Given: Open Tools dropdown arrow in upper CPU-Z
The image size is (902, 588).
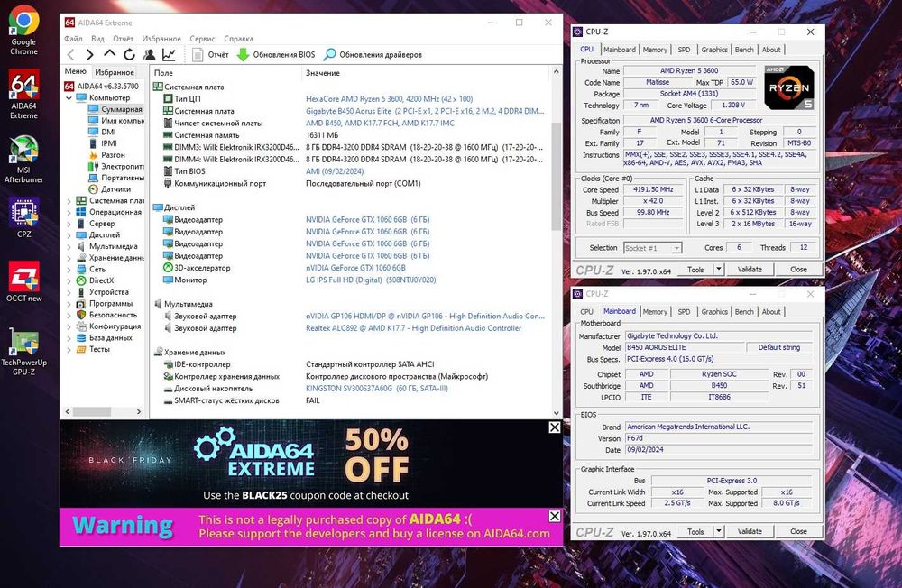Looking at the screenshot, I should (x=719, y=270).
